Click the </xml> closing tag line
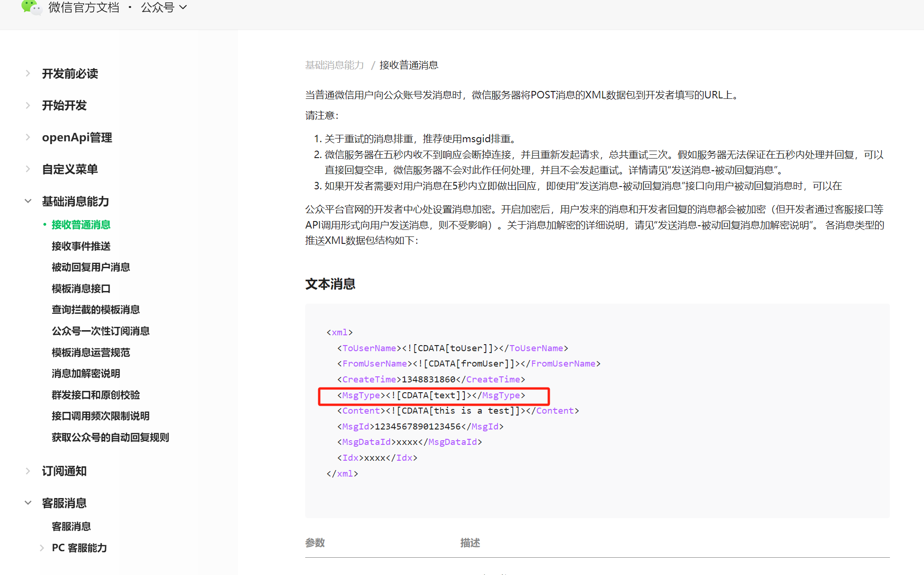924x575 pixels. point(343,474)
